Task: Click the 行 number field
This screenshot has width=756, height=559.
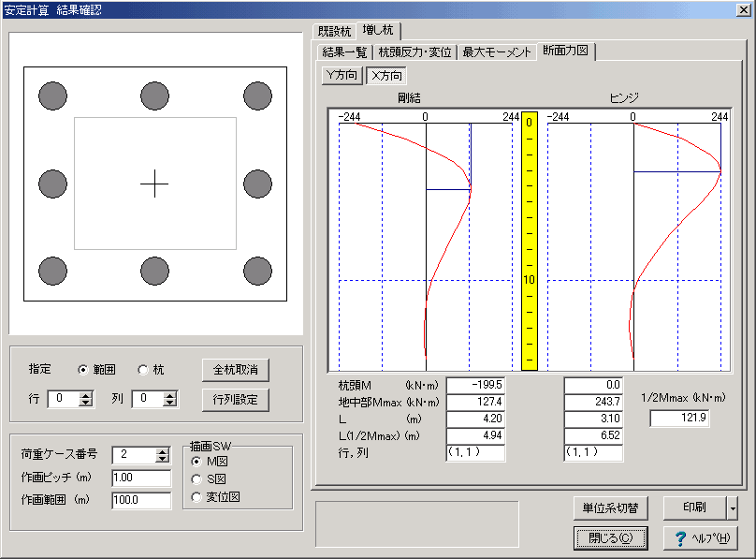Action: click(x=65, y=399)
